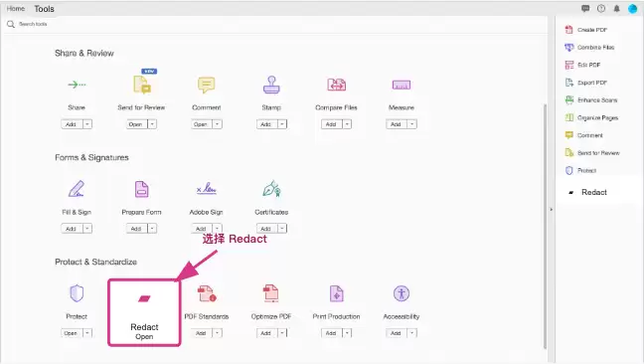Screen dimensions: 644x364
Task: Click the Redact tool icon in main grid
Action: pos(144,298)
